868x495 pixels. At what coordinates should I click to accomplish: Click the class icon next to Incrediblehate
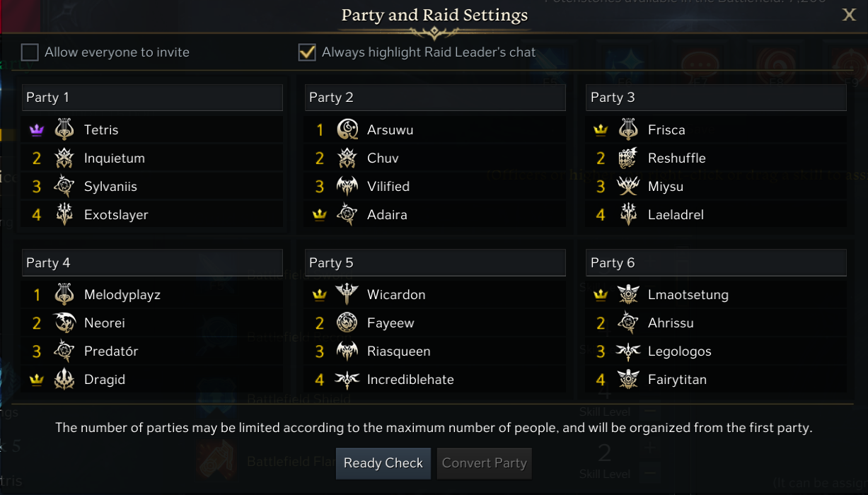pos(347,380)
